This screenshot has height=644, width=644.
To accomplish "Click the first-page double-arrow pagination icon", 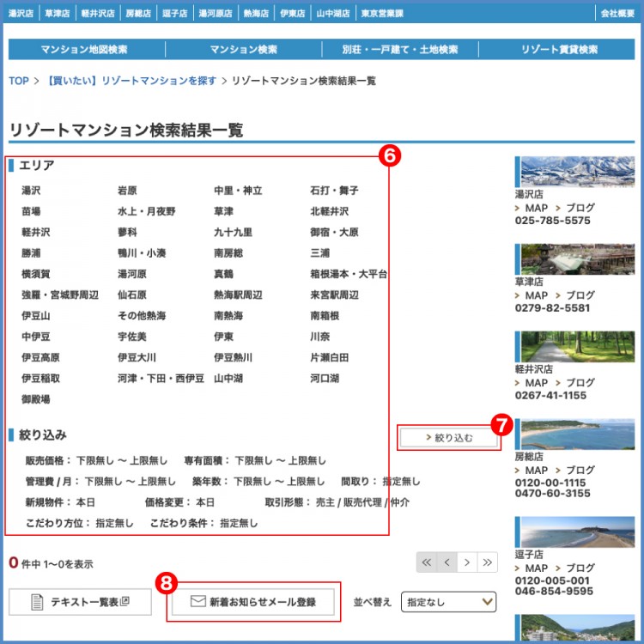I will pos(426,562).
